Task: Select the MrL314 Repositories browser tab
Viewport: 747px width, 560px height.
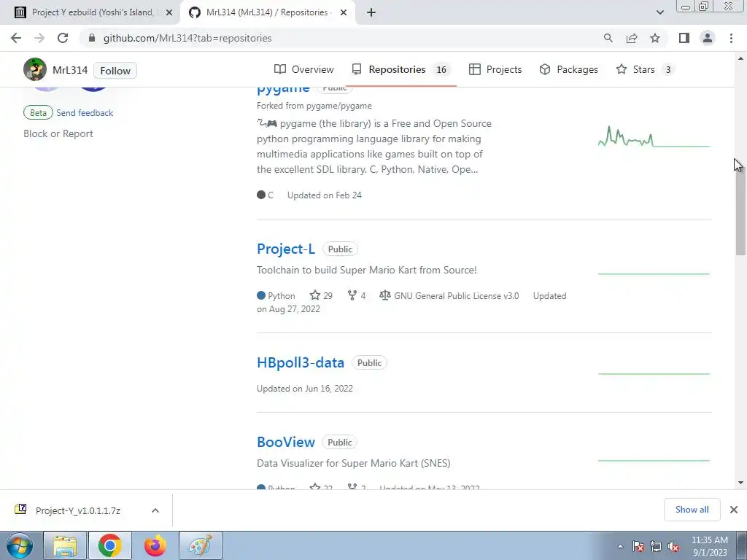Action: (268, 12)
